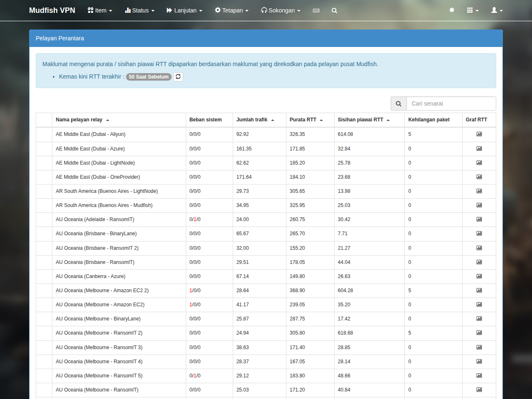The height and width of the screenshot is (399, 532).
Task: Open RTT graph for Dubai - Aliyun
Action: pyautogui.click(x=479, y=134)
